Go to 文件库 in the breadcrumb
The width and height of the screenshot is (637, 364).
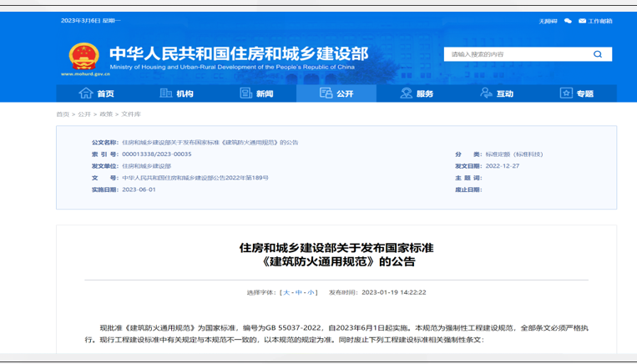[x=131, y=114]
